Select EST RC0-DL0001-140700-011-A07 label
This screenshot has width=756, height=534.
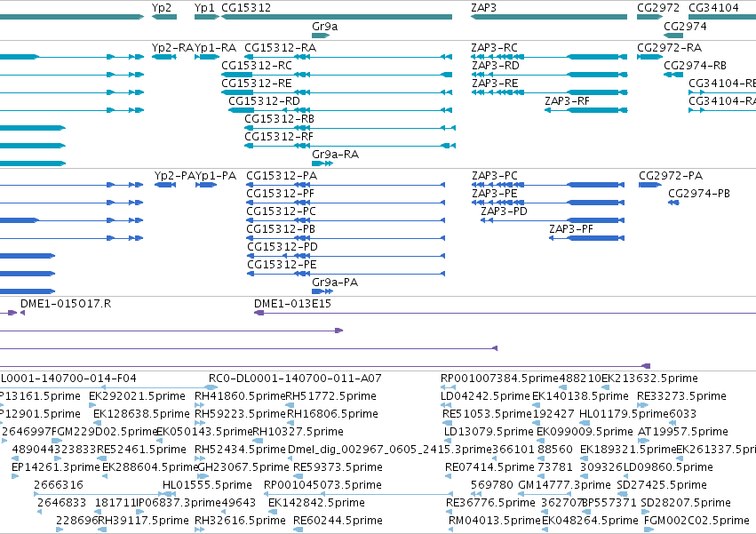click(295, 379)
